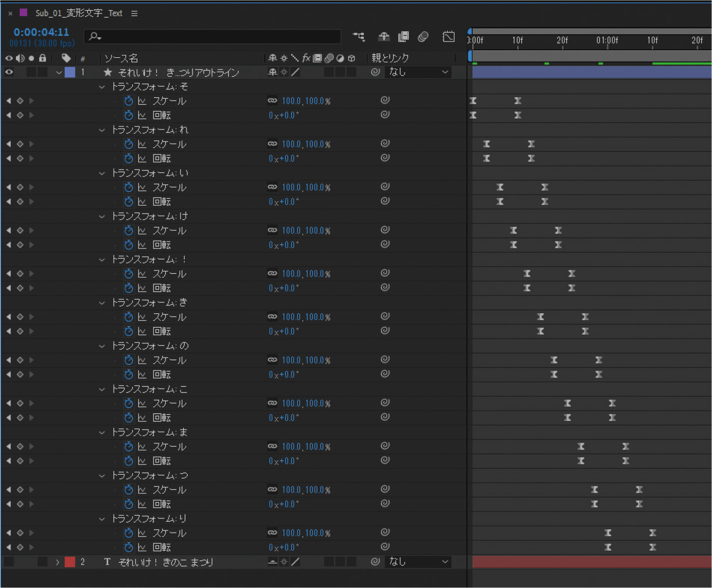Screen dimensions: 712x588
Task: Enable frame blending for the composition
Action: (x=403, y=37)
